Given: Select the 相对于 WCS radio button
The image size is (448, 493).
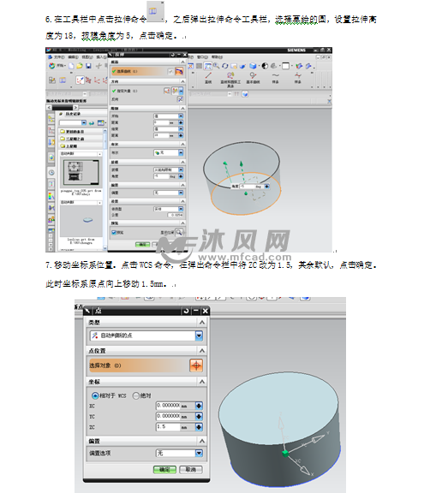Looking at the screenshot, I should pyautogui.click(x=95, y=395).
